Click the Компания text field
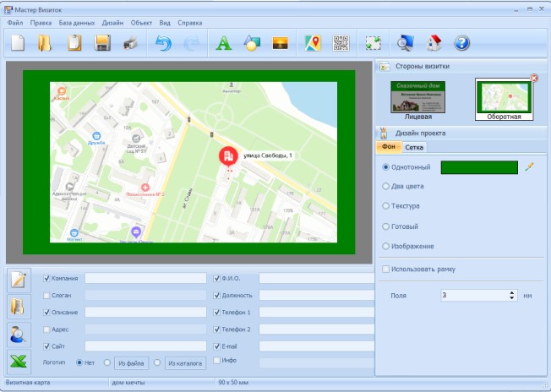The width and height of the screenshot is (551, 392). pos(145,278)
